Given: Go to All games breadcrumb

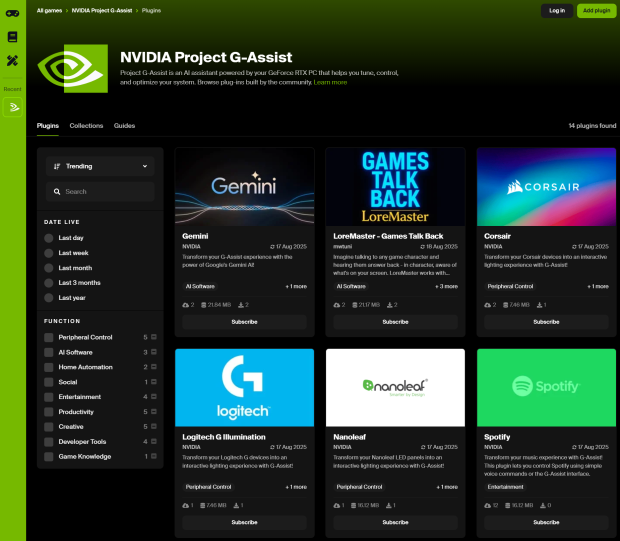Looking at the screenshot, I should [x=49, y=11].
